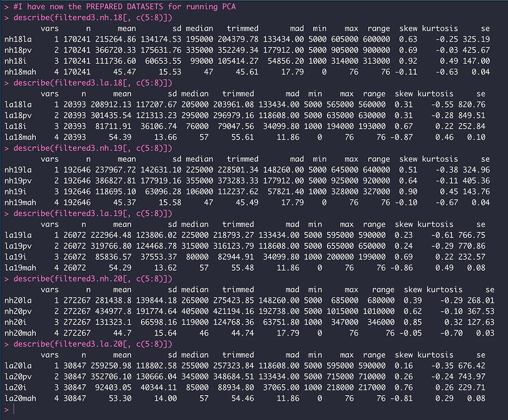508x420 pixels.
Task: Click row label la20i
Action: pyautogui.click(x=16, y=388)
